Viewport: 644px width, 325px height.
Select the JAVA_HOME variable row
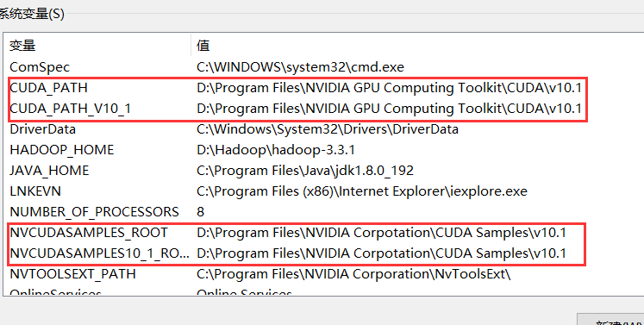(x=323, y=171)
